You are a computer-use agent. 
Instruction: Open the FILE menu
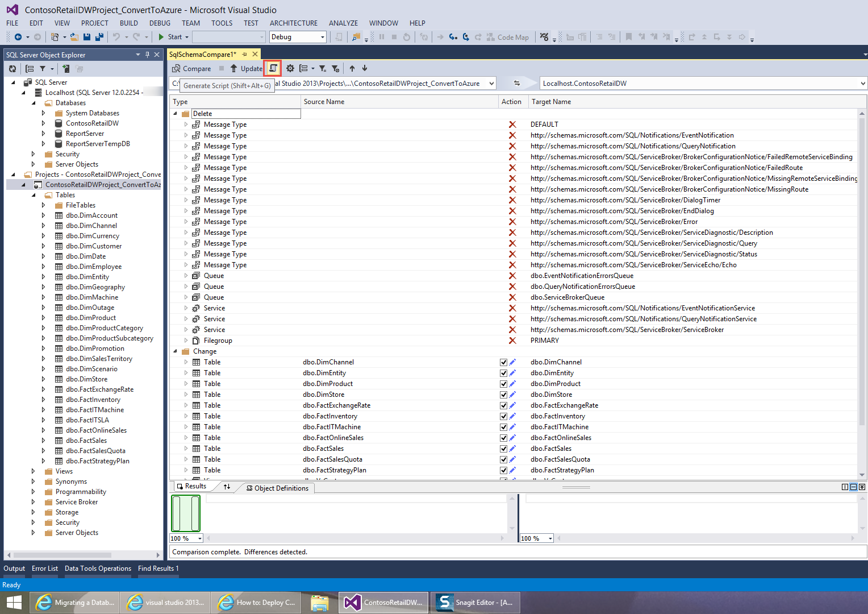point(12,23)
